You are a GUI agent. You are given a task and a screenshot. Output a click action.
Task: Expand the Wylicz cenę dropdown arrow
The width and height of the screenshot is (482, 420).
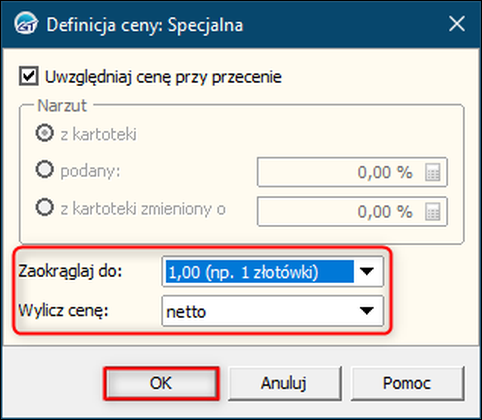coord(367,311)
